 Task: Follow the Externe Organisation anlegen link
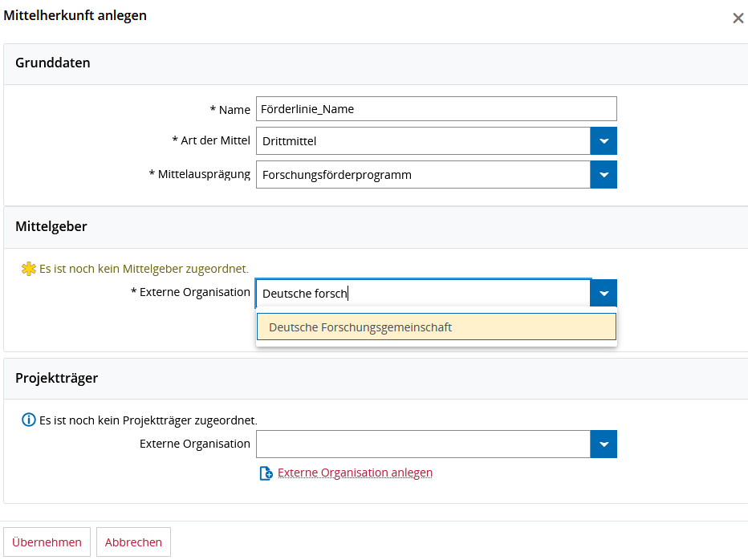(355, 473)
